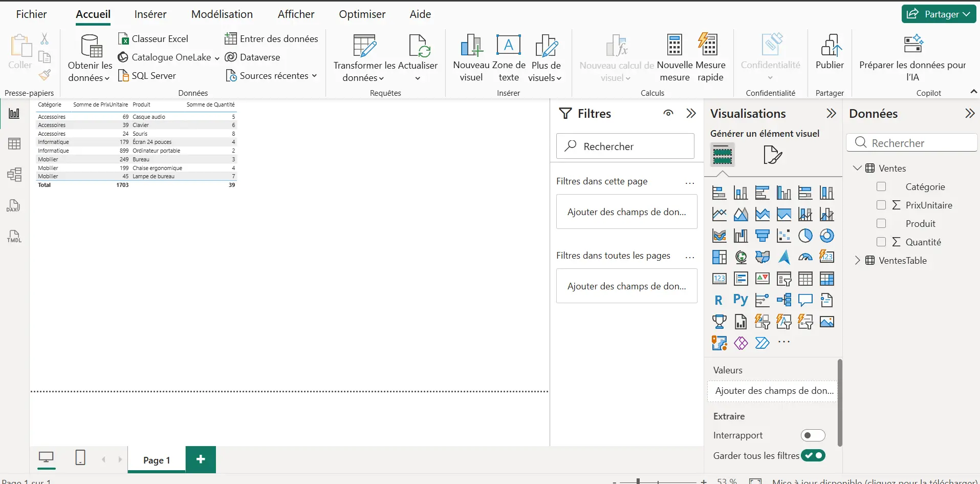The image size is (980, 484).
Task: Pick the treemap visual
Action: tap(719, 257)
